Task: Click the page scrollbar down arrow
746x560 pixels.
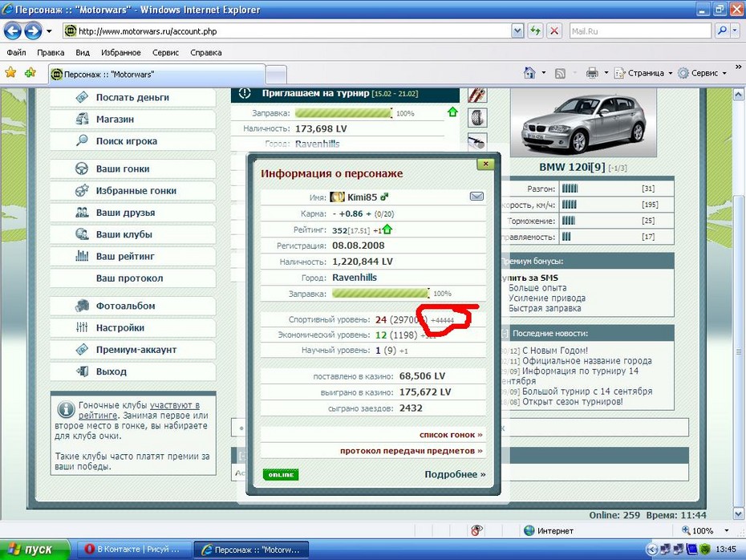Action: [739, 514]
